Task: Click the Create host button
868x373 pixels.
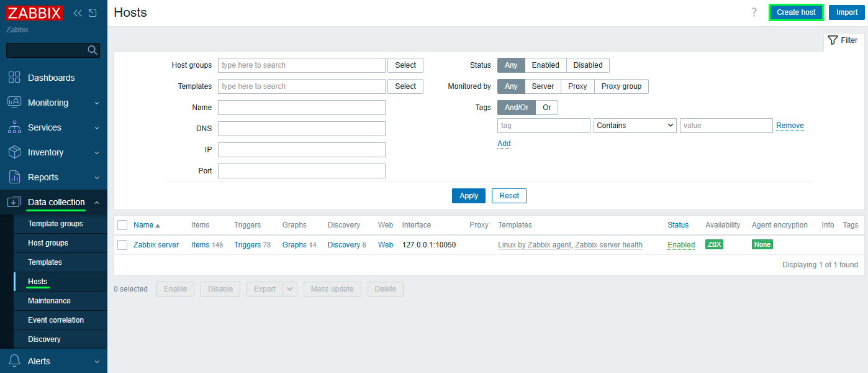Action: [x=796, y=12]
